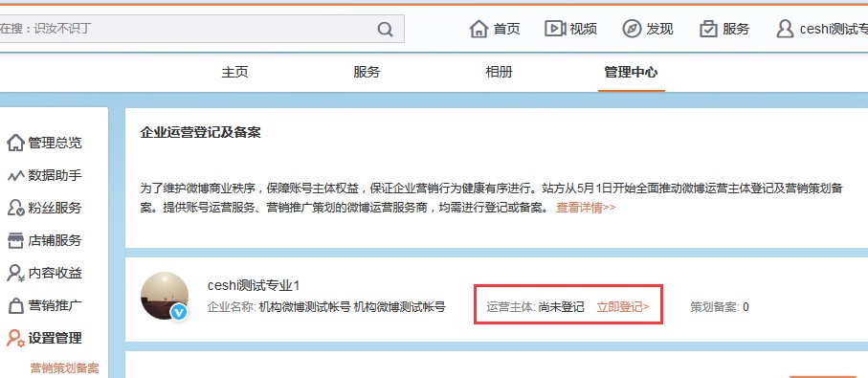Click the video player icon in top bar
Screen dimensions: 868x378
tap(555, 29)
